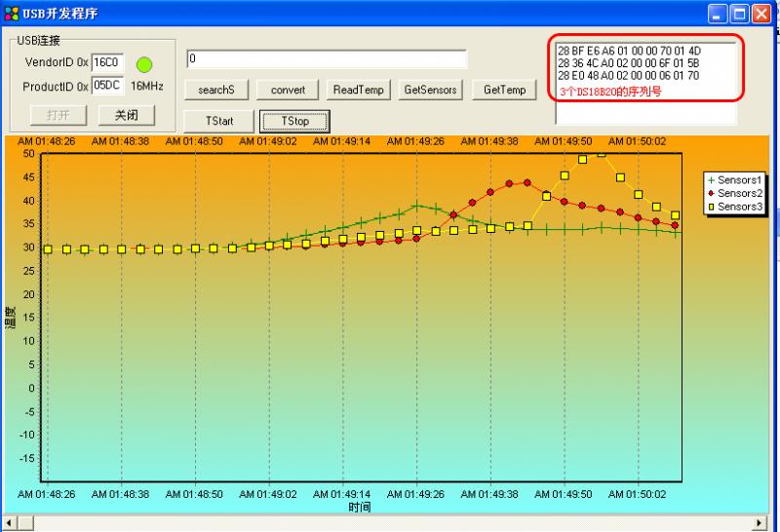Click the 关闭 (close connection) button
The height and width of the screenshot is (532, 780).
127,115
